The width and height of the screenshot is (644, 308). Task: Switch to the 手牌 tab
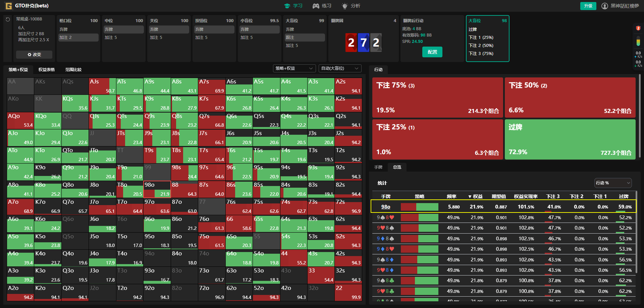click(378, 167)
